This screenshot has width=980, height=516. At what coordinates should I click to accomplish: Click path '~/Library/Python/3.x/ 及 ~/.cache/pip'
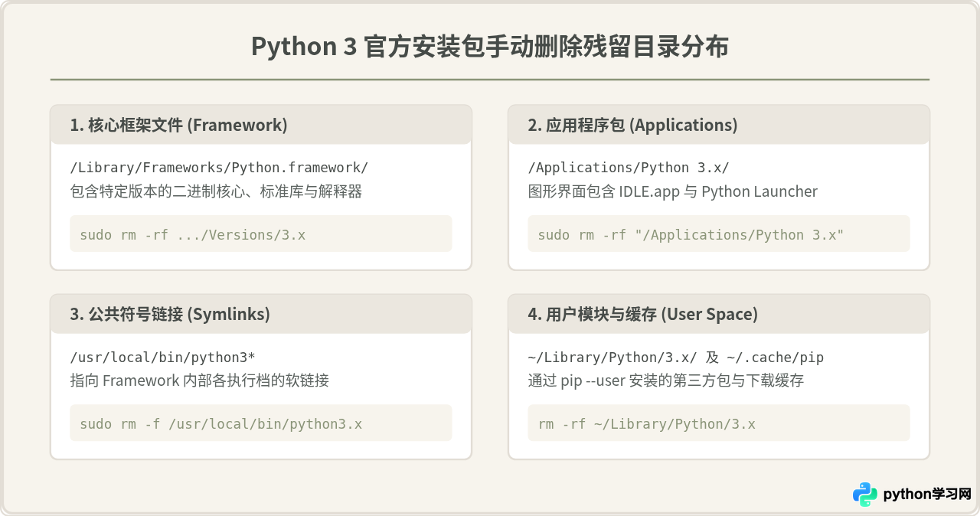coord(675,357)
